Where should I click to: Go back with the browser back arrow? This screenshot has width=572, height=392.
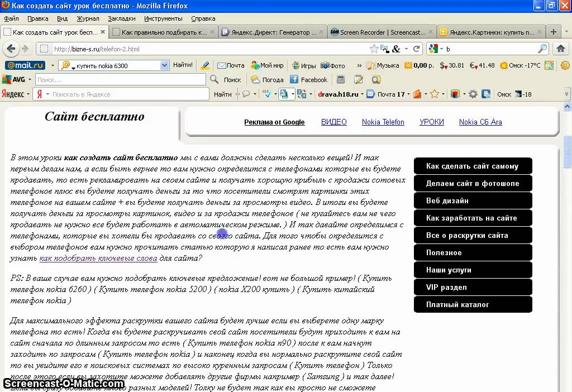tap(11, 49)
